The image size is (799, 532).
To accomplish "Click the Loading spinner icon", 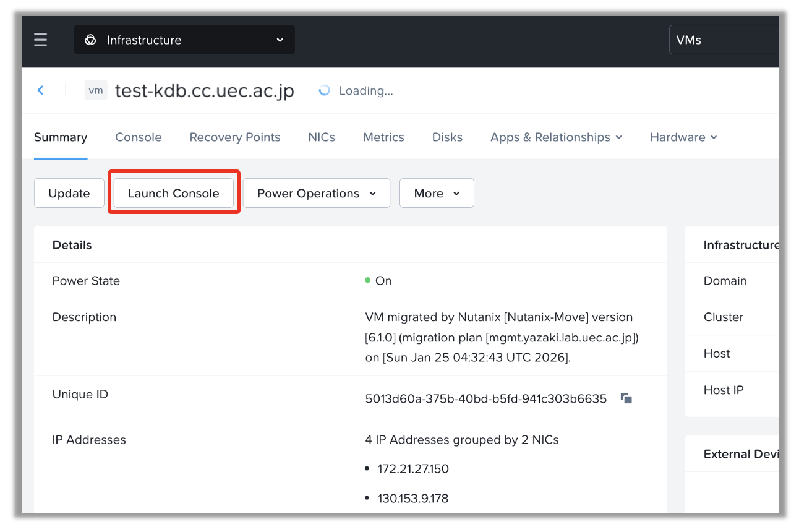I will click(x=324, y=91).
